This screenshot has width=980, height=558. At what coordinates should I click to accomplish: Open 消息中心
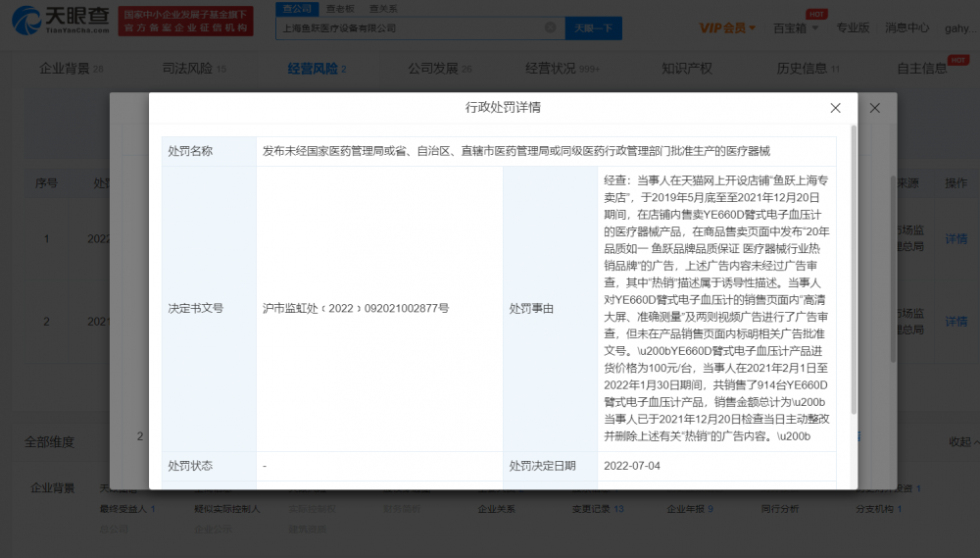tap(906, 27)
